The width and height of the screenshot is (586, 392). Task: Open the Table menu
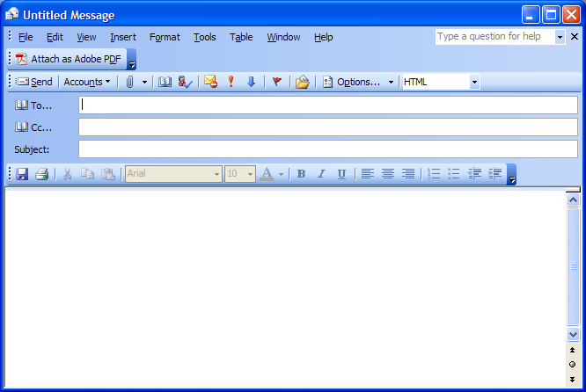point(241,37)
